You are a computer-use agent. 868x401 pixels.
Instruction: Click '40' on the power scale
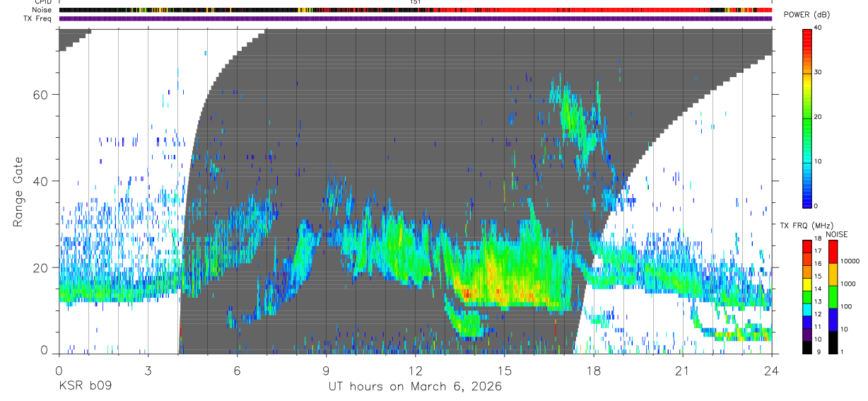pyautogui.click(x=819, y=28)
